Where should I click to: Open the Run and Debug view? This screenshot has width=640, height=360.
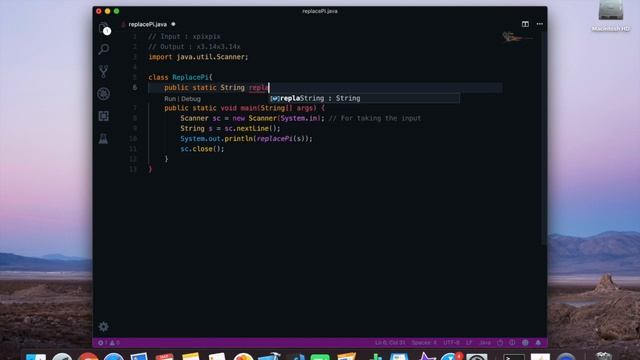104,94
